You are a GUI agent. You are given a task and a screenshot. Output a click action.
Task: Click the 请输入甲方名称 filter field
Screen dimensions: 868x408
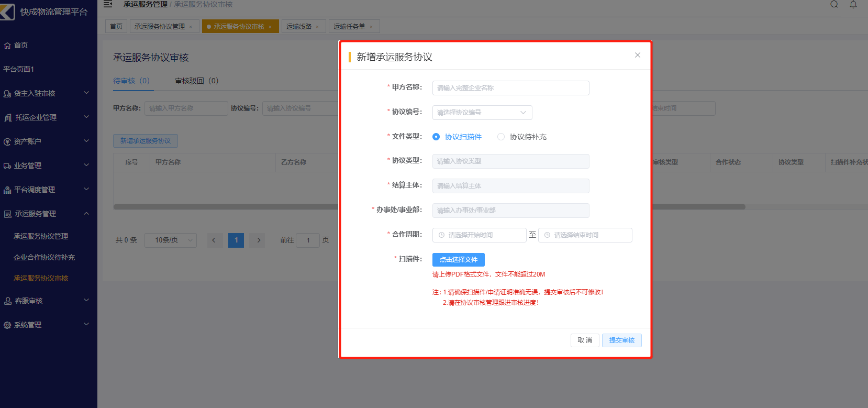186,108
